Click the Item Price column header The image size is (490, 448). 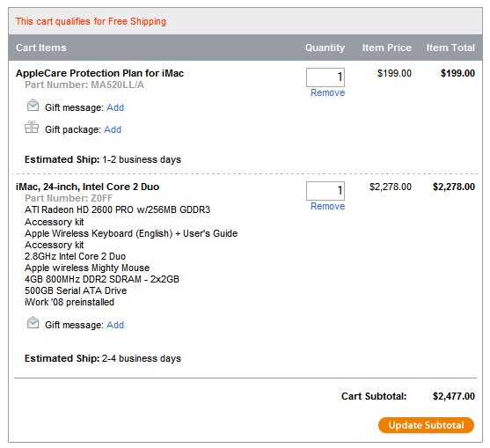pos(387,48)
